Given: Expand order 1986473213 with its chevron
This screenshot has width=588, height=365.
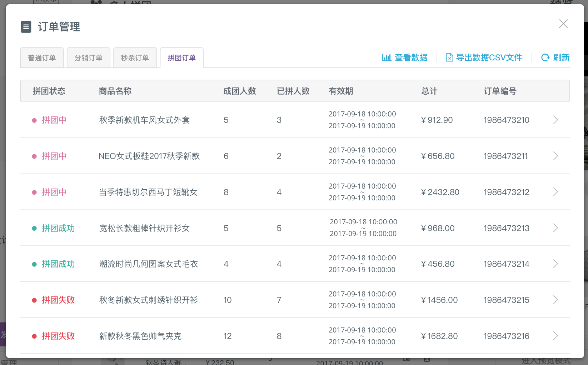Looking at the screenshot, I should [x=555, y=228].
